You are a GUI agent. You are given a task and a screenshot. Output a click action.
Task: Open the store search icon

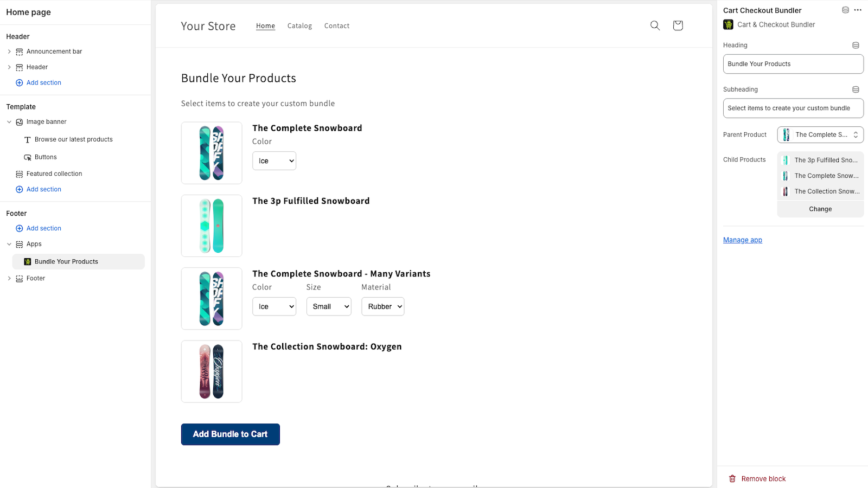[x=655, y=25]
